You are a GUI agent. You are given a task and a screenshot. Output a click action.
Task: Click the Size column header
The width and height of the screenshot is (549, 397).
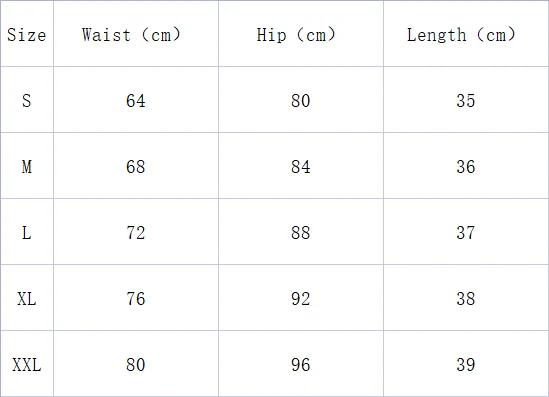tap(27, 35)
